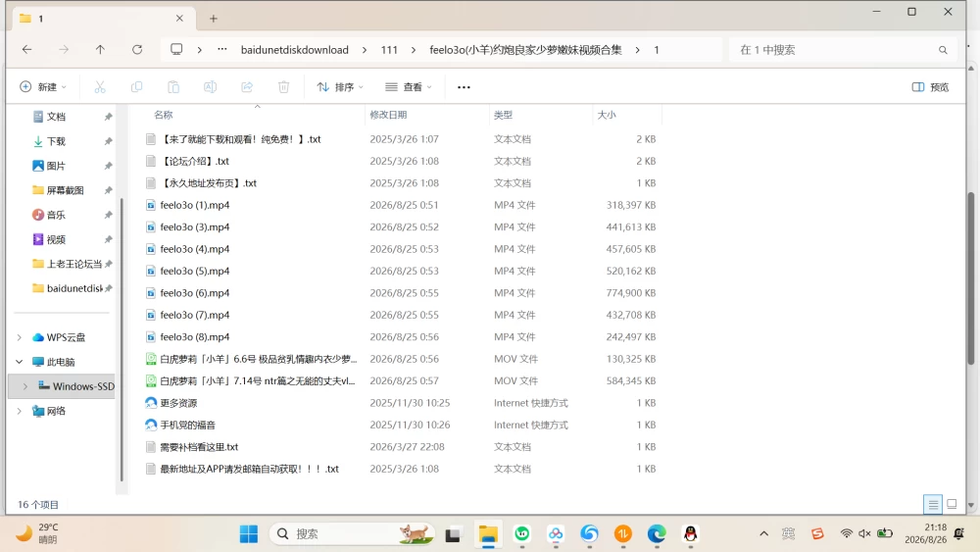Image resolution: width=980 pixels, height=552 pixels.
Task: Click the forward navigation arrow
Action: pyautogui.click(x=63, y=49)
